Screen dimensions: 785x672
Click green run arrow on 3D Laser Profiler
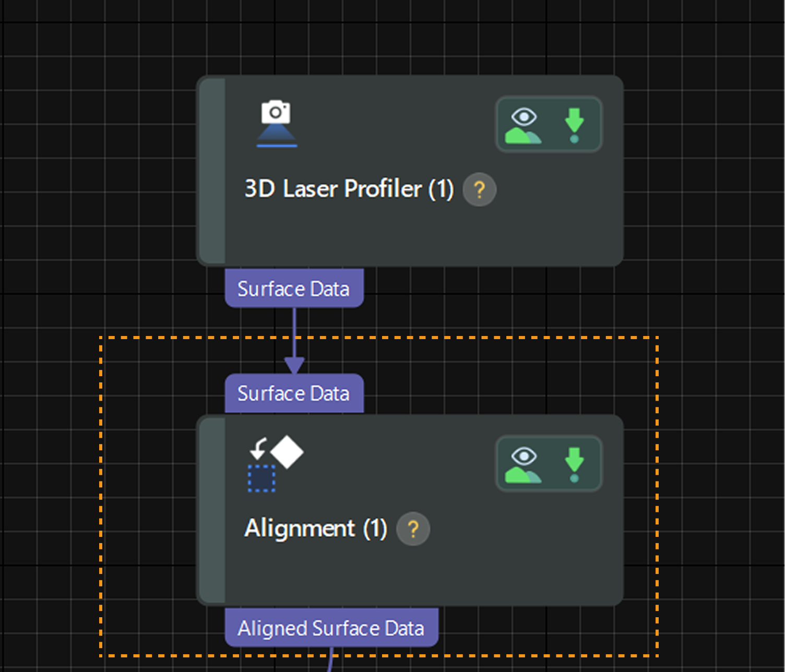click(x=574, y=125)
